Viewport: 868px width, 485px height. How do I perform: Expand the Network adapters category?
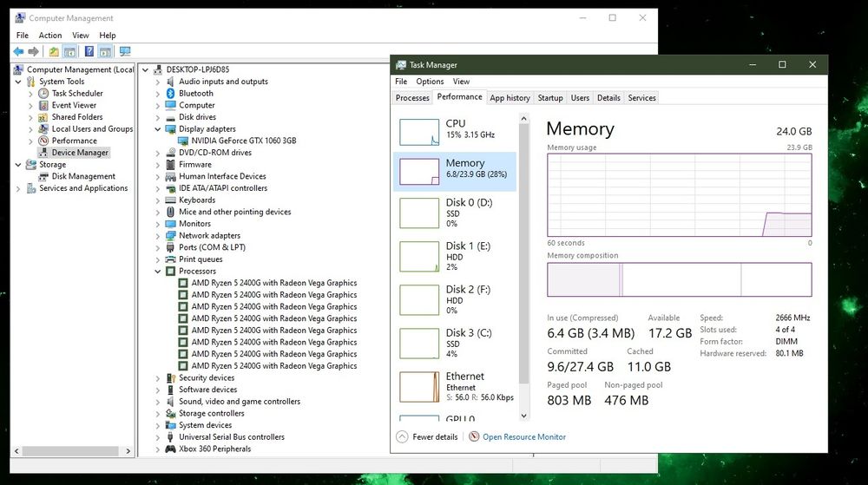coord(158,236)
